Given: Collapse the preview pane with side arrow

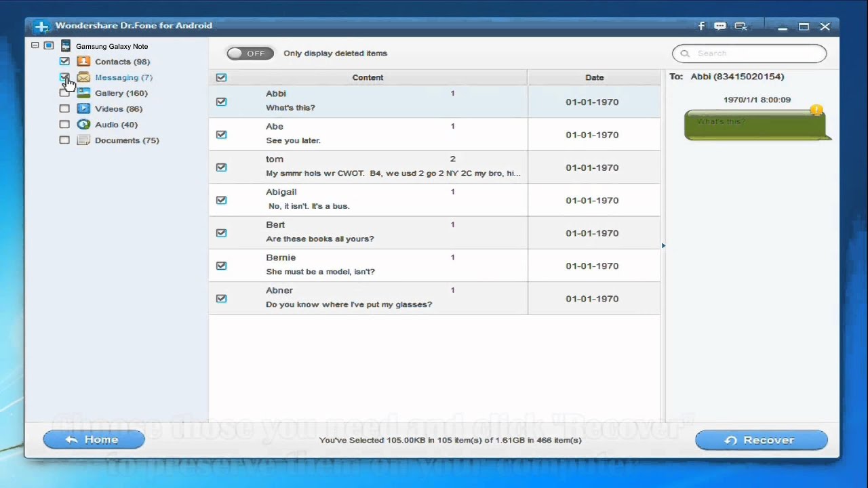Looking at the screenshot, I should coord(663,245).
